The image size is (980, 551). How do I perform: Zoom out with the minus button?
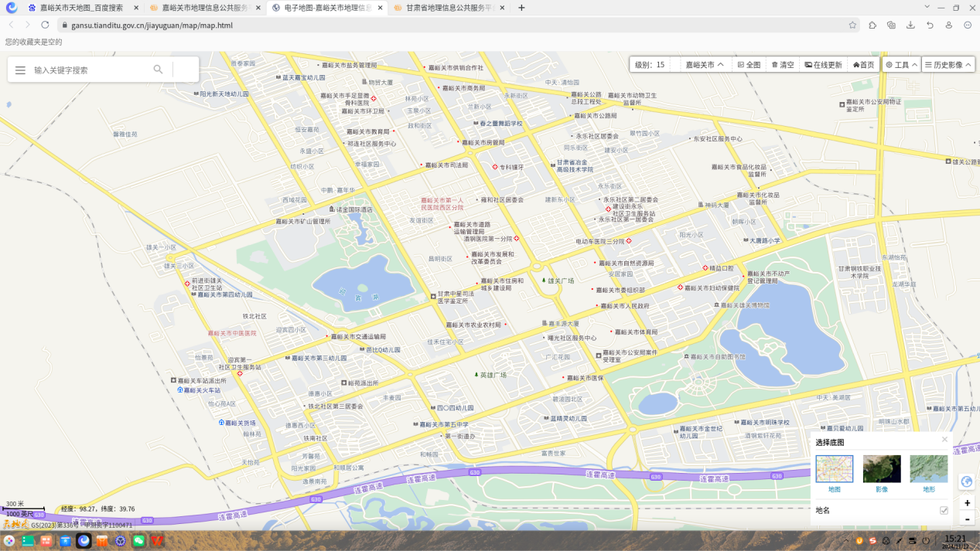click(x=967, y=519)
